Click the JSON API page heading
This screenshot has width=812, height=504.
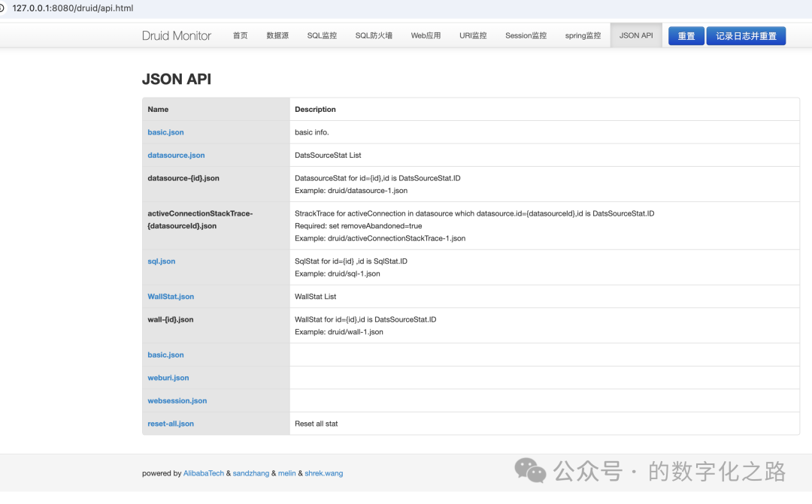pos(177,79)
